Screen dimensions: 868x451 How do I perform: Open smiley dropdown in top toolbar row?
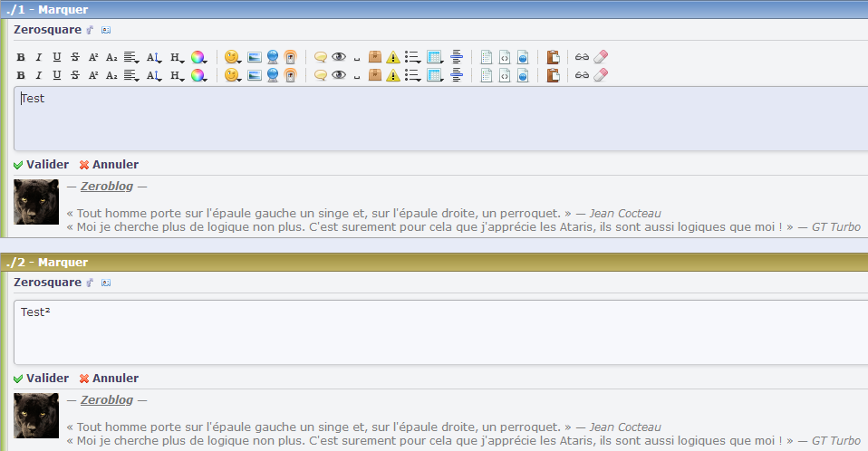(233, 57)
